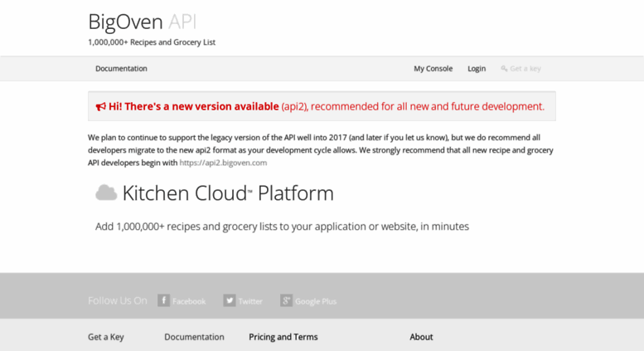Click the gray cloud icon
The image size is (644, 351).
click(106, 193)
